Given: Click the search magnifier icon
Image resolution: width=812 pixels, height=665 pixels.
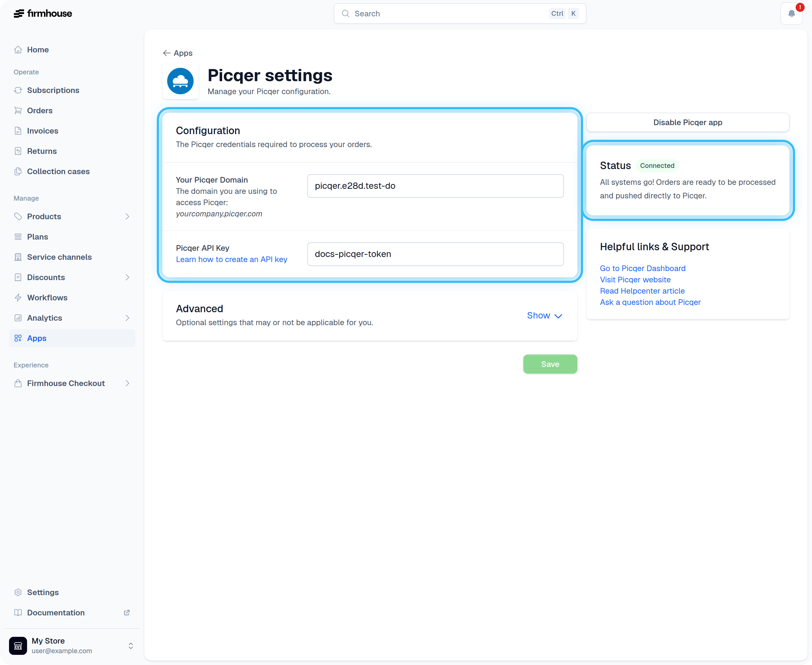Looking at the screenshot, I should [346, 14].
